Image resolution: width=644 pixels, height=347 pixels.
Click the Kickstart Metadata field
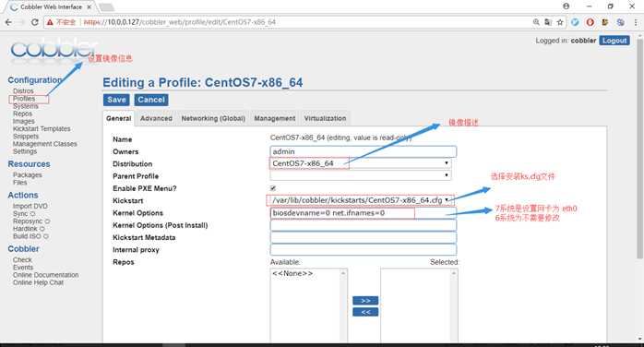tap(364, 237)
